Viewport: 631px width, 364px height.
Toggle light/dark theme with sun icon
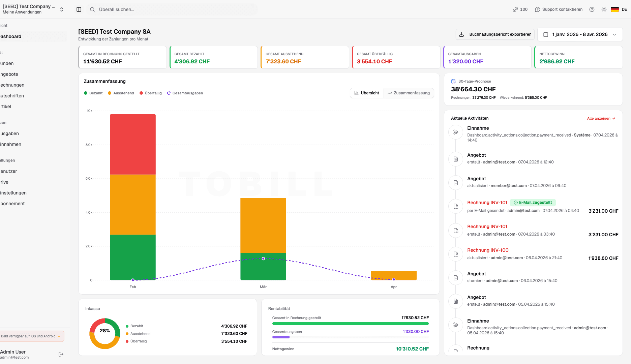point(604,9)
